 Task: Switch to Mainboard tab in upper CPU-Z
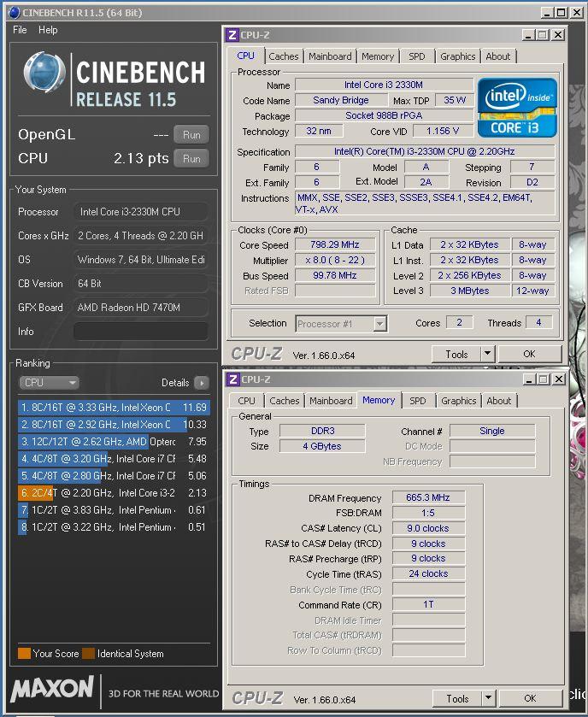click(x=330, y=56)
